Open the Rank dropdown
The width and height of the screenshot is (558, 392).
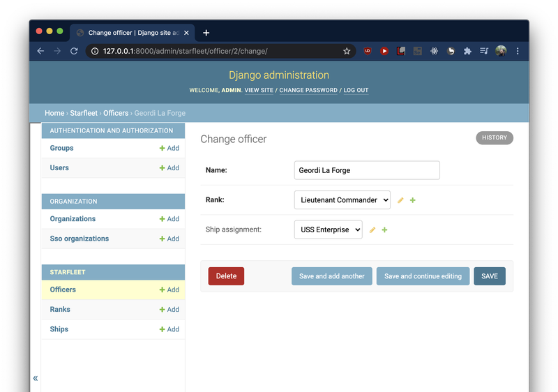342,200
